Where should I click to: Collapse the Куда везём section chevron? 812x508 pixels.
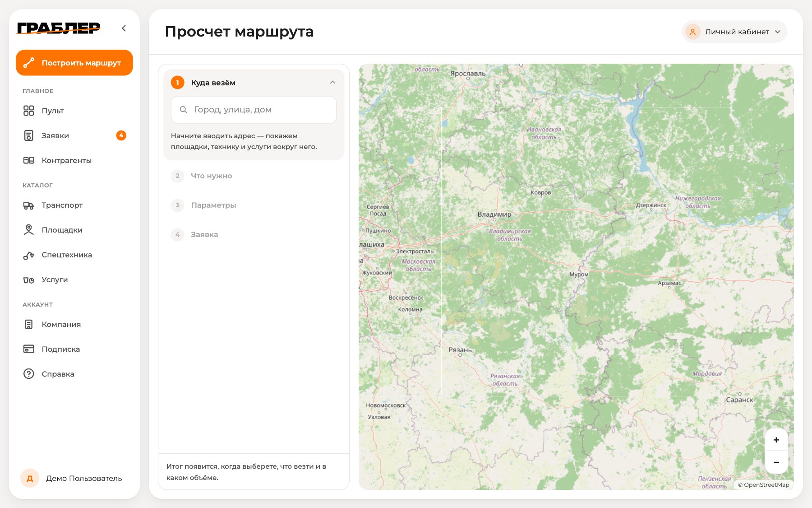tap(332, 83)
